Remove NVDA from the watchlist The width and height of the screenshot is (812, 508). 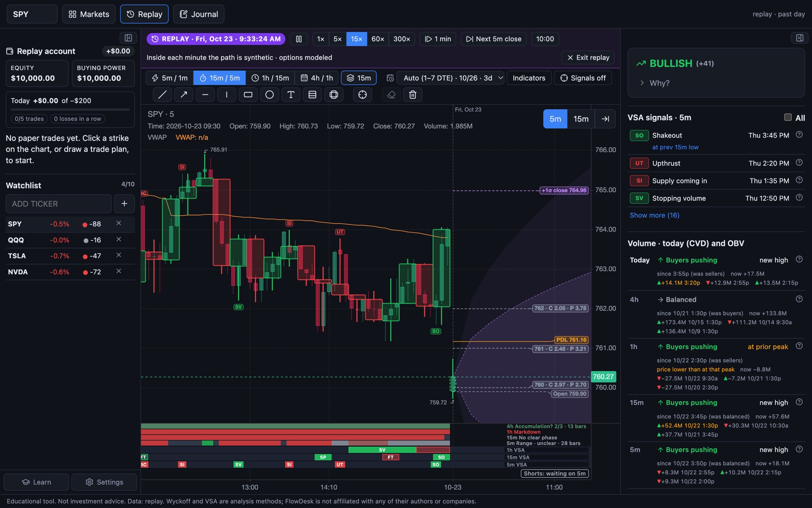pos(119,271)
